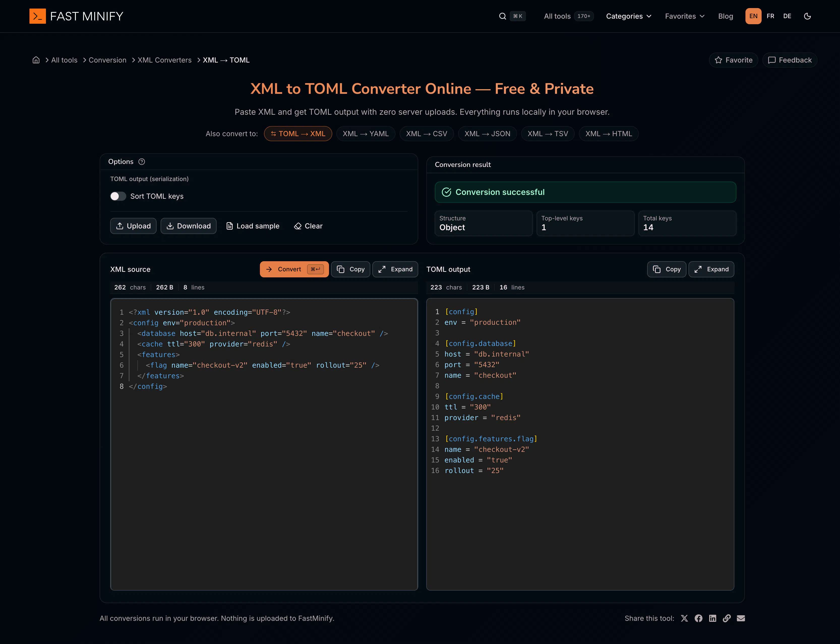
Task: Open the Feedback button
Action: 789,60
